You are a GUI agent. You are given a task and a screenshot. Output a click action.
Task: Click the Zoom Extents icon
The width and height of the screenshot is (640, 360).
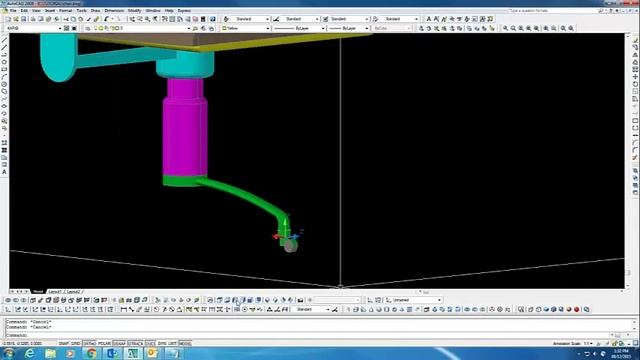(571, 28)
